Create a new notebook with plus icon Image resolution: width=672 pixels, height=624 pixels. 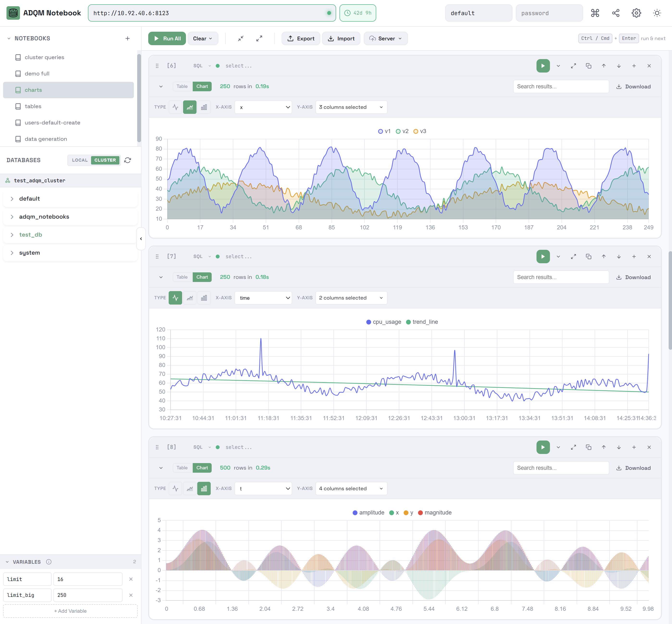pos(127,38)
